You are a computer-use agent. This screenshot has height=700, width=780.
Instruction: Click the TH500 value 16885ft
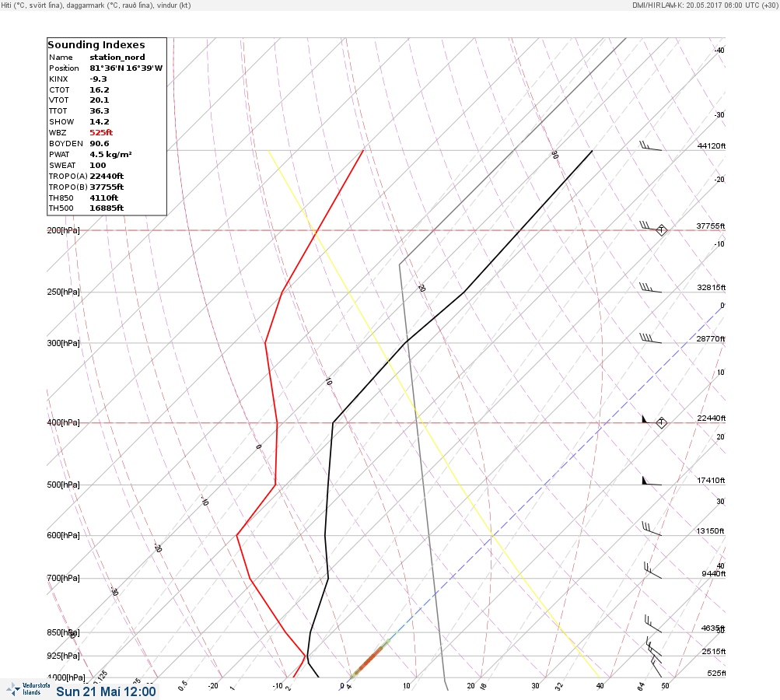coord(107,208)
